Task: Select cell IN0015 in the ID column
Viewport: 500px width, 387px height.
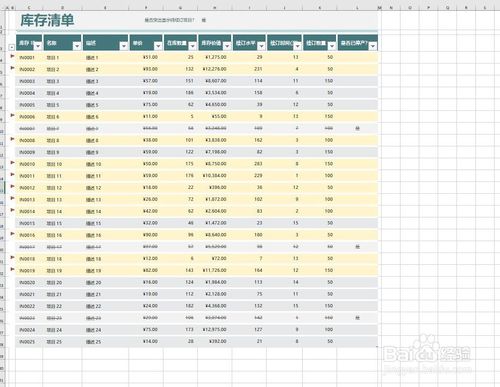Action: click(29, 223)
